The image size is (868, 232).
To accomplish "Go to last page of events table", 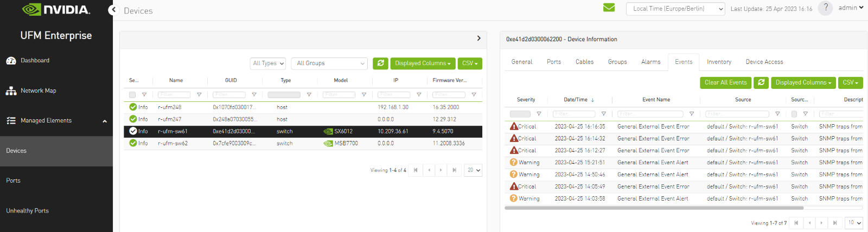I will 835,223.
